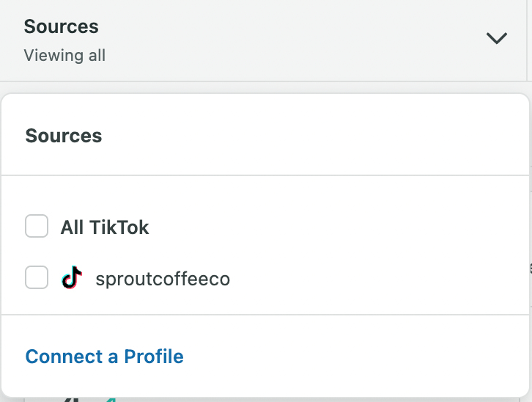Click the vertical panel edge right of chevron

click(x=527, y=40)
